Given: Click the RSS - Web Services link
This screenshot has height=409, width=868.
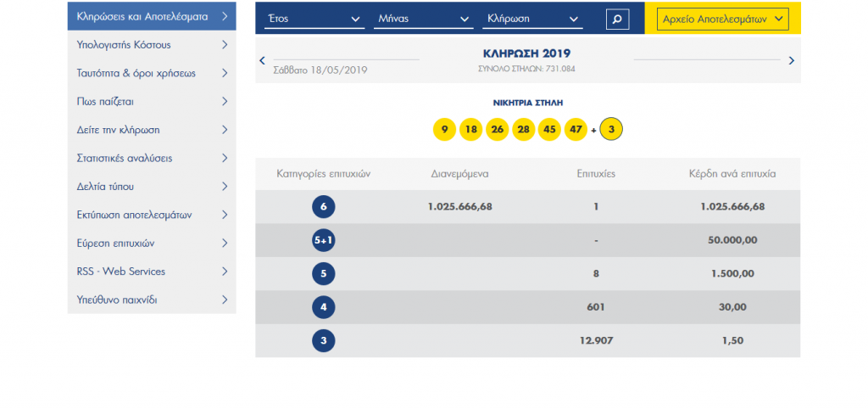Looking at the screenshot, I should 152,272.
